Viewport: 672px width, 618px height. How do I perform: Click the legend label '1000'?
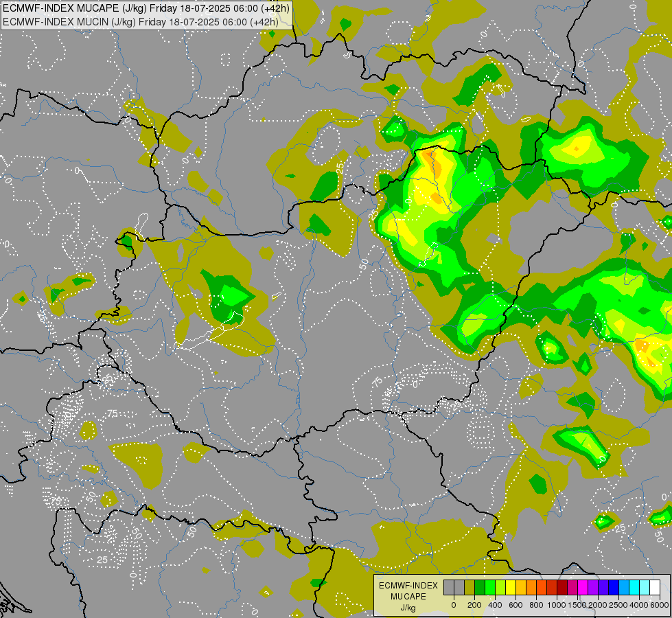tap(557, 605)
